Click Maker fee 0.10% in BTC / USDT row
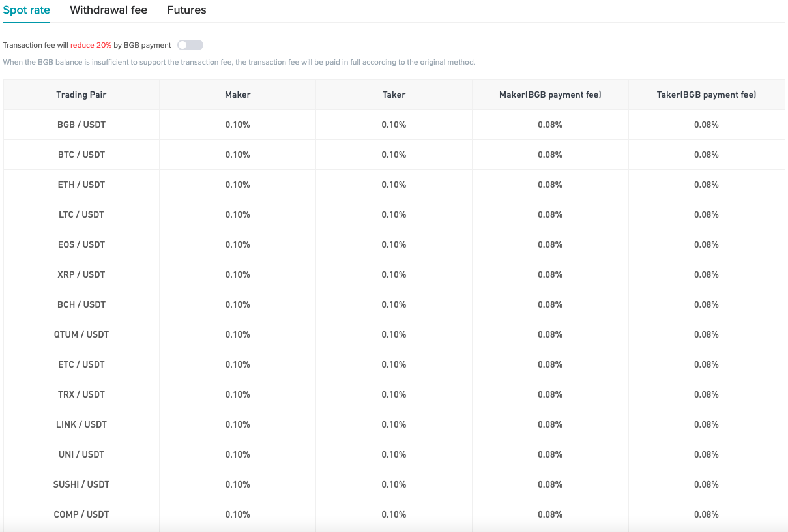The height and width of the screenshot is (532, 788). point(238,155)
